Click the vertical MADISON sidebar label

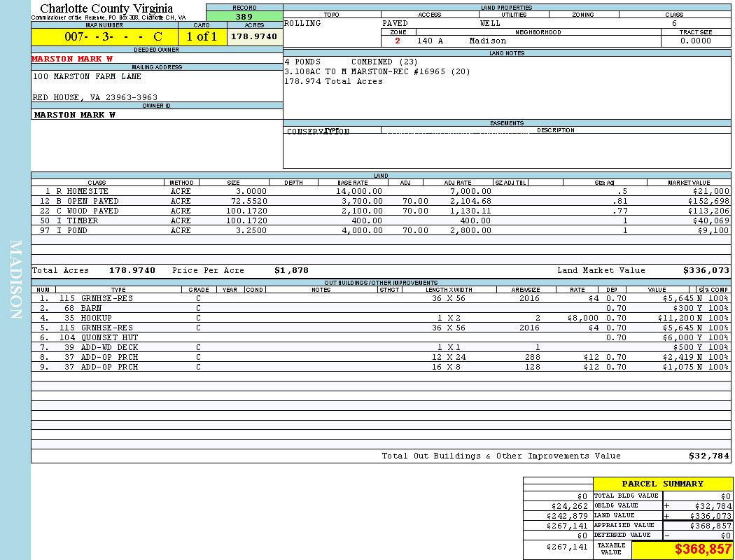[15, 280]
